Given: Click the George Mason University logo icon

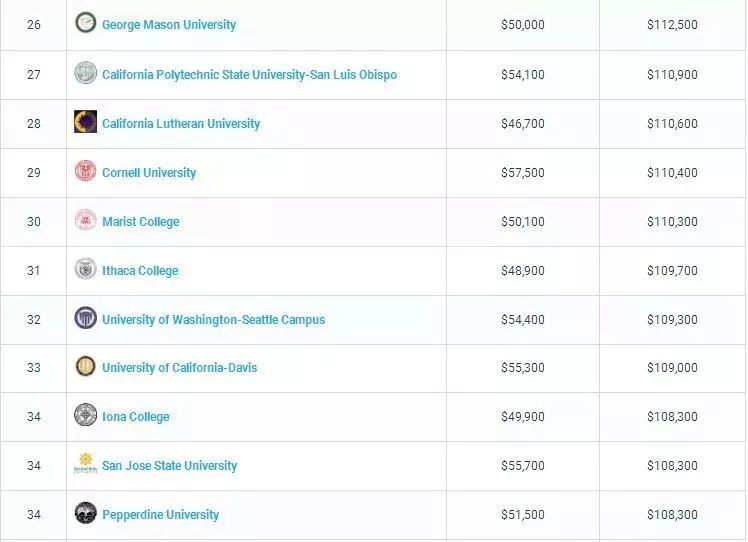Looking at the screenshot, I should pos(86,23).
